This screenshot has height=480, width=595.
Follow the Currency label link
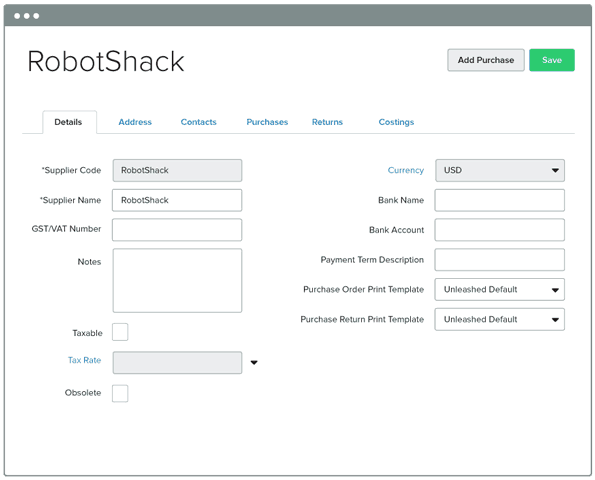(x=406, y=170)
